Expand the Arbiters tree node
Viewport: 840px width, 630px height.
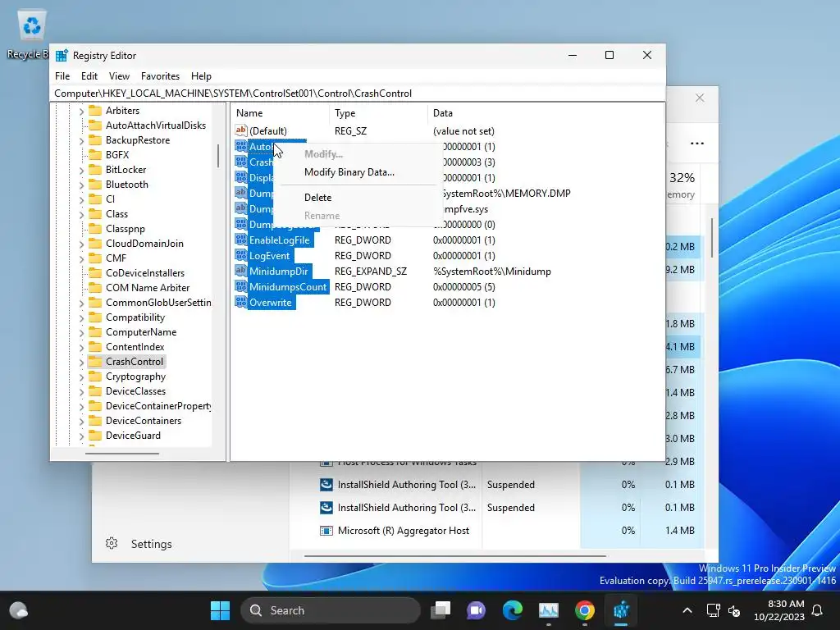(x=81, y=111)
